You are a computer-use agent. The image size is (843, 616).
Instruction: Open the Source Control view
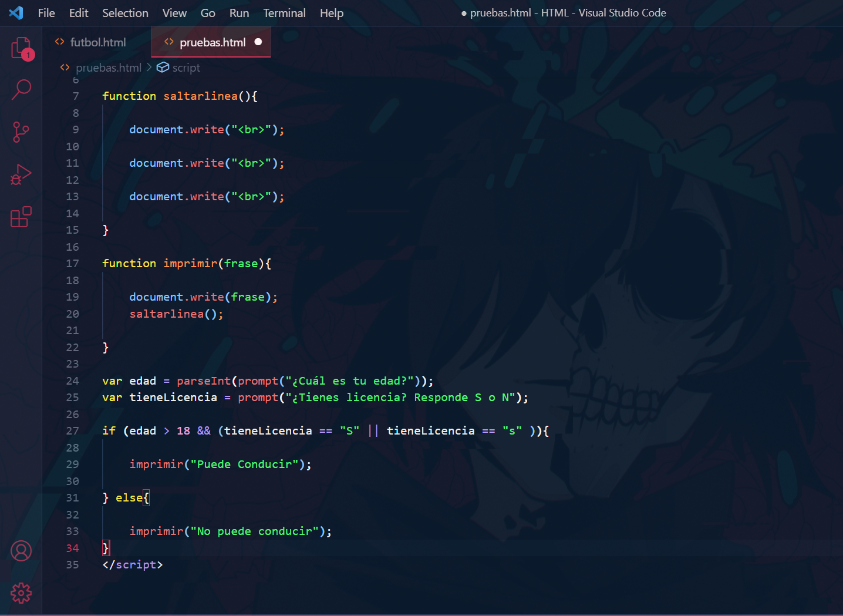(x=21, y=132)
